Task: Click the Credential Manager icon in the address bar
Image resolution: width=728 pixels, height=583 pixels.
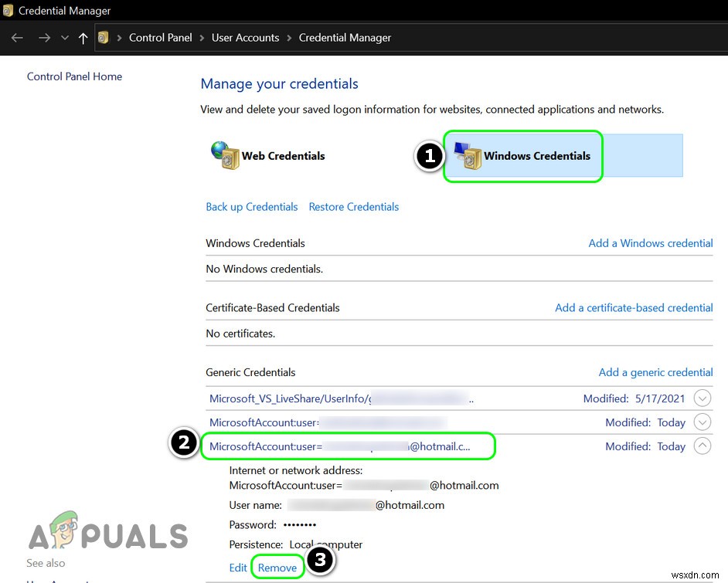Action: point(103,37)
